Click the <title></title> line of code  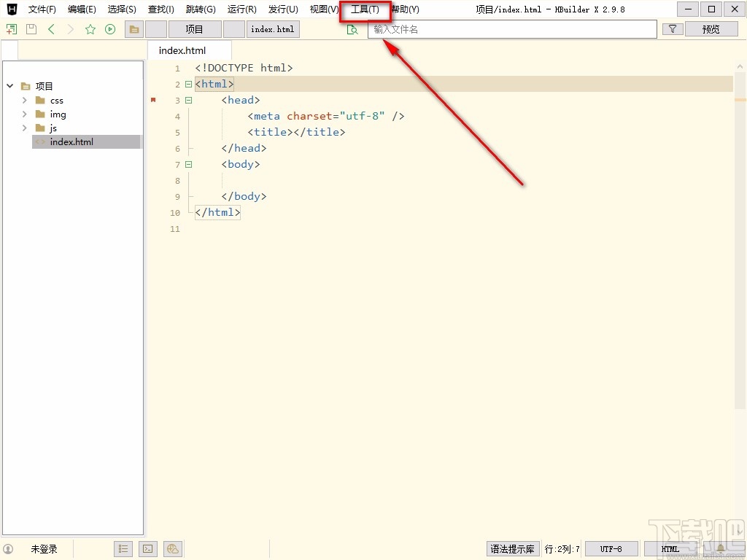296,132
